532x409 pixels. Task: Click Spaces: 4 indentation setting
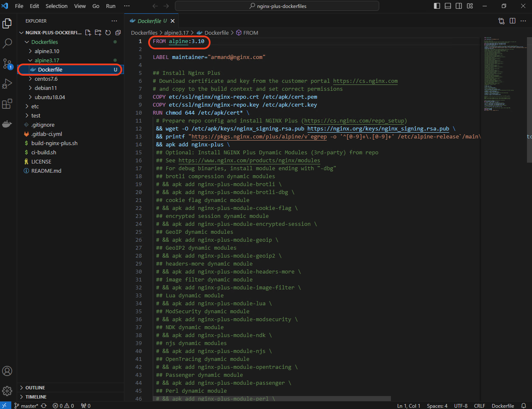437,406
